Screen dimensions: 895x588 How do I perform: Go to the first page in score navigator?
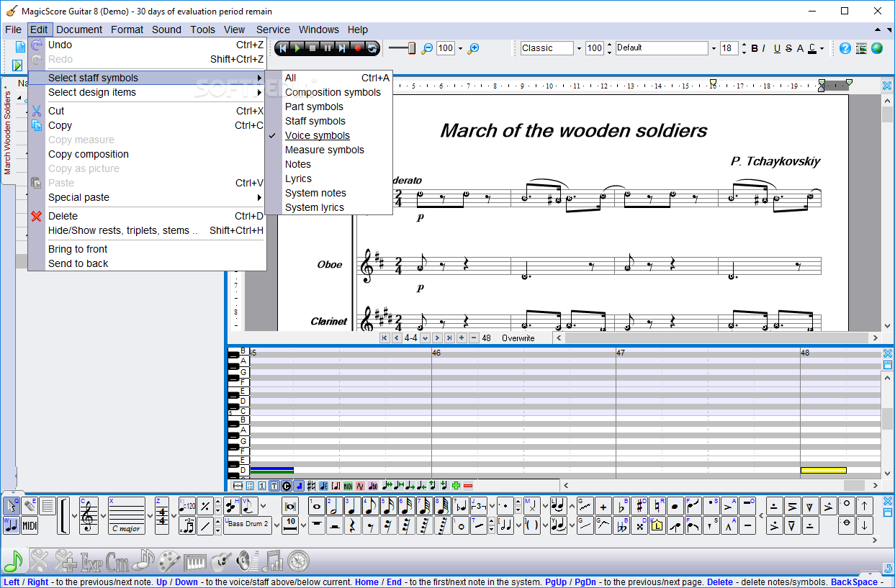(x=384, y=338)
